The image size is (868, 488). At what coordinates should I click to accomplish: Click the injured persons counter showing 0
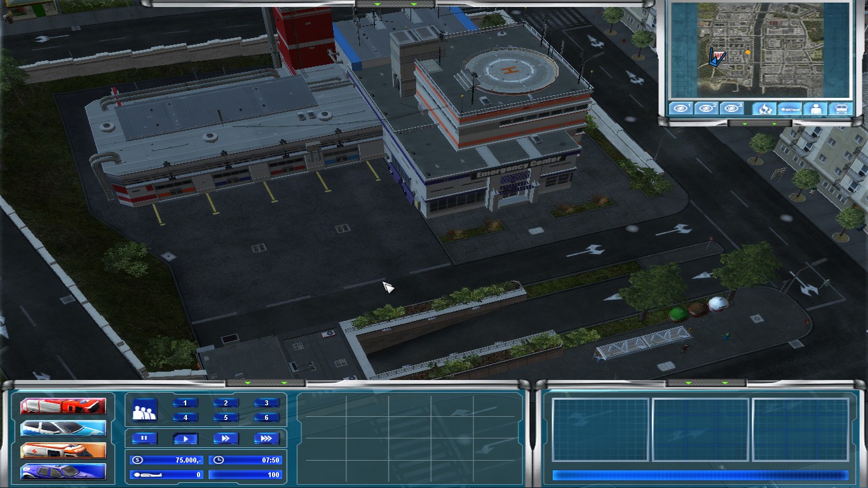pos(166,475)
